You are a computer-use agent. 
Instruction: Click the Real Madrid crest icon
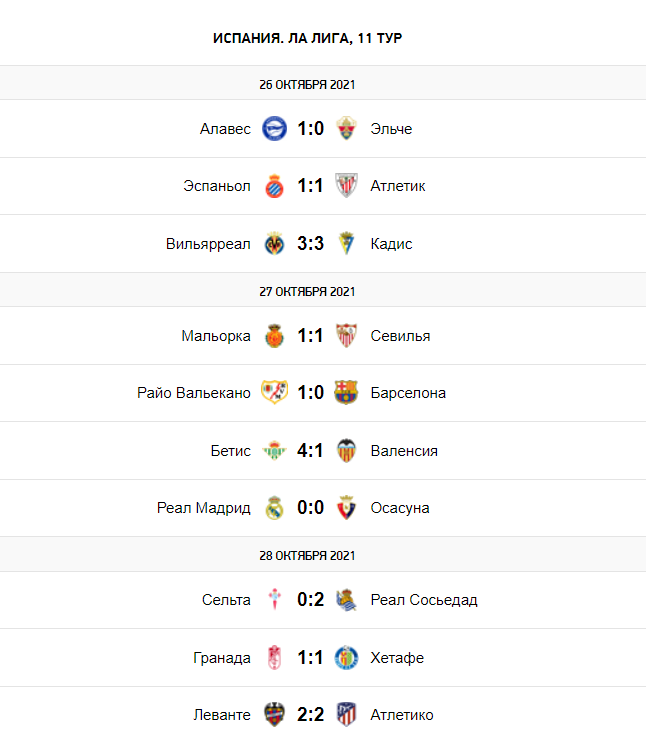(x=274, y=508)
